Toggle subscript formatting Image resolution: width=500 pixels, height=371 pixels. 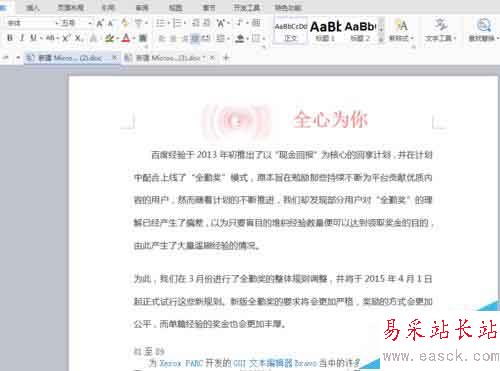point(78,38)
